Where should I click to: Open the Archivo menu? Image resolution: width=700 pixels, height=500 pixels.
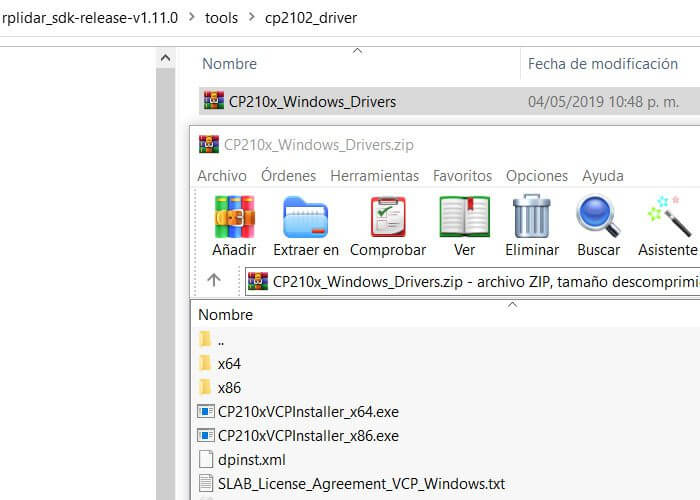click(222, 175)
